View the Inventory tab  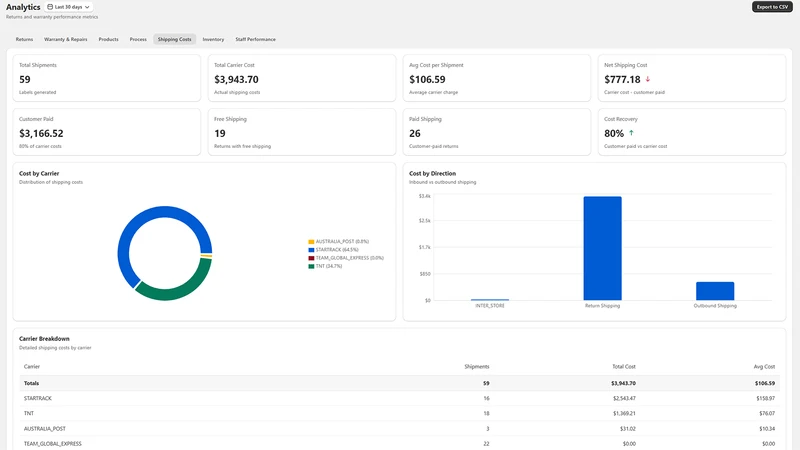[213, 39]
